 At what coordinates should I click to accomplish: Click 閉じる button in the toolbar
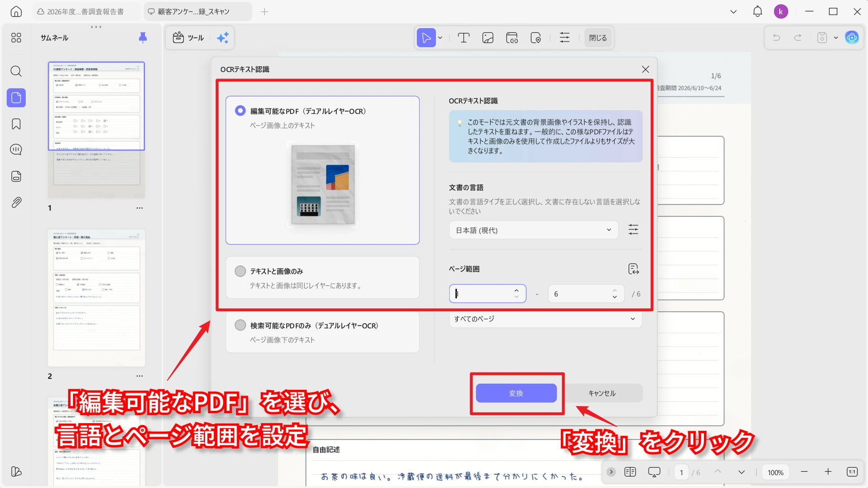pos(598,38)
